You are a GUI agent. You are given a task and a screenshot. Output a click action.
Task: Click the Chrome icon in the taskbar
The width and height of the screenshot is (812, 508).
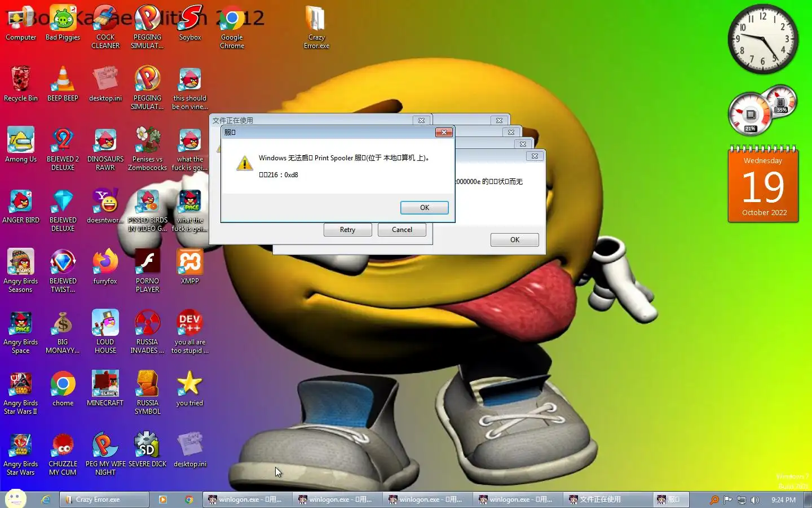(x=189, y=500)
